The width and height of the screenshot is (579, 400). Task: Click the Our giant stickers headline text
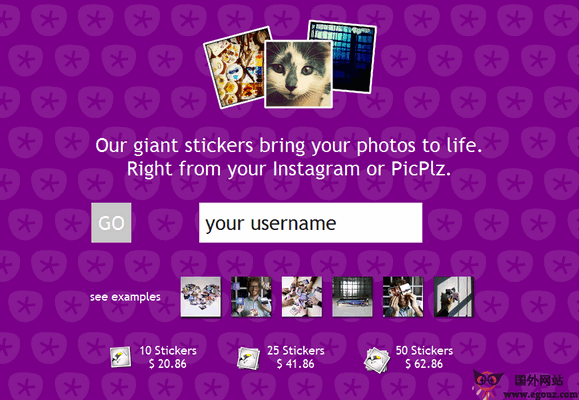(289, 145)
